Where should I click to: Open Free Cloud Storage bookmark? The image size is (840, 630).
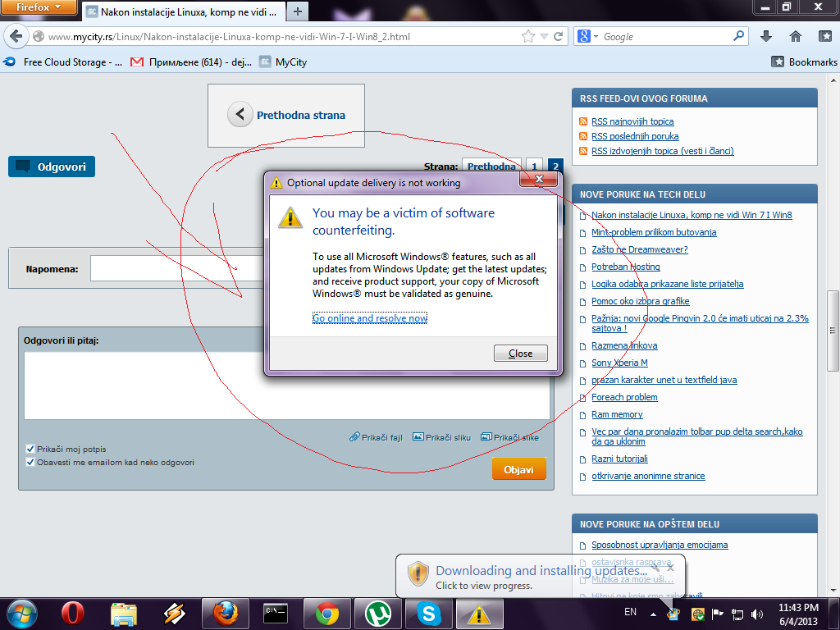coord(62,62)
